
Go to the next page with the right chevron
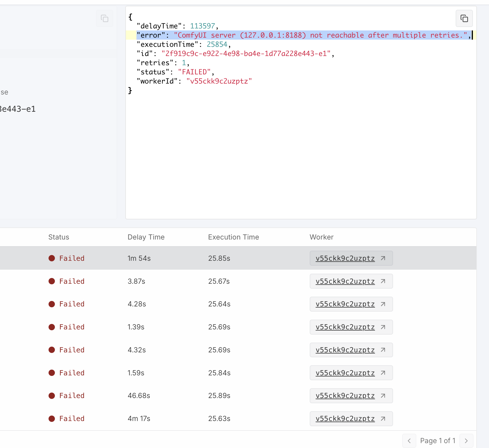(x=466, y=440)
